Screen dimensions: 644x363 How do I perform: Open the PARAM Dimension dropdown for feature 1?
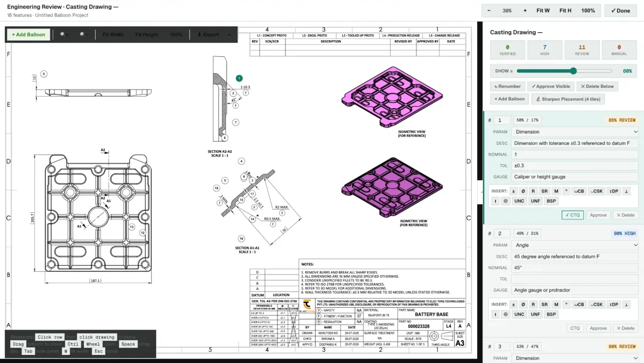[575, 132]
